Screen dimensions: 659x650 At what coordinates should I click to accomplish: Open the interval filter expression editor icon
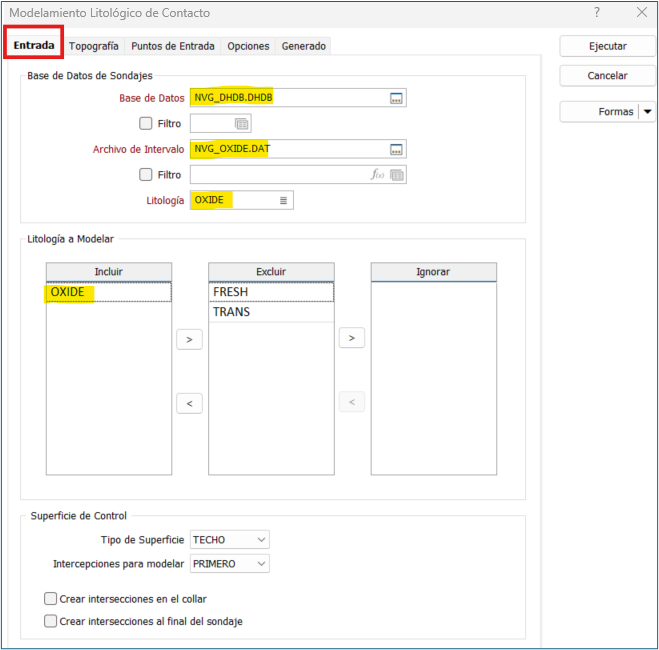[378, 175]
